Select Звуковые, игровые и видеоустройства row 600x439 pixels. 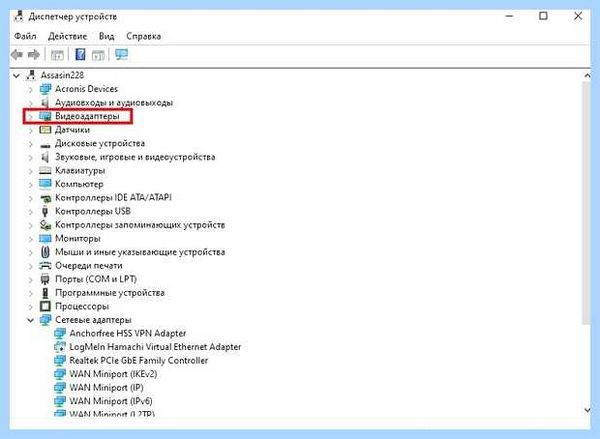[x=135, y=157]
